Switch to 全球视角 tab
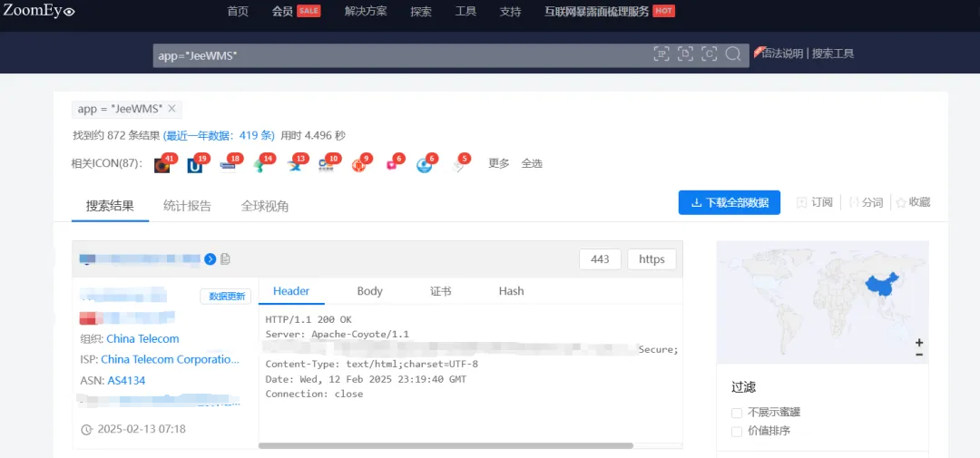The image size is (980, 458). click(265, 206)
